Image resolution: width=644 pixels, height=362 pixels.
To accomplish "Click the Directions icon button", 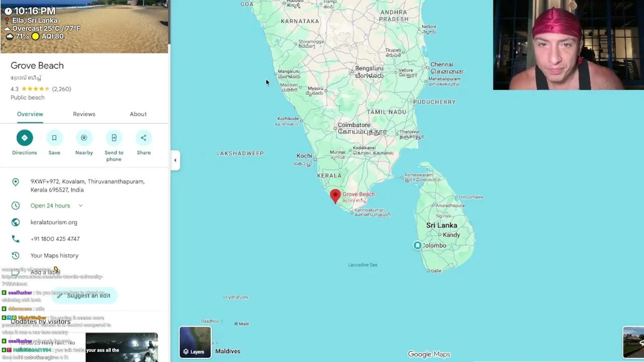I will point(24,138).
